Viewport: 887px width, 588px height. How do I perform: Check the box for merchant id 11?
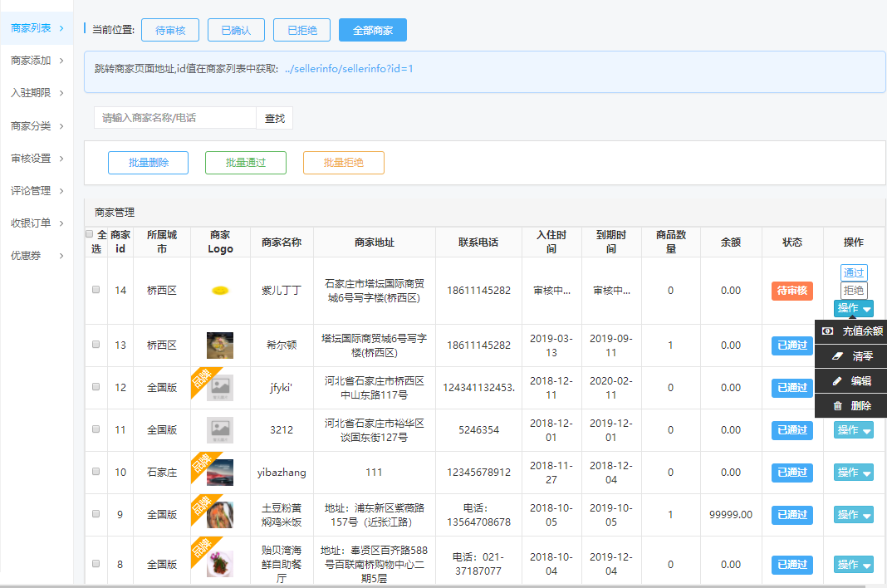point(96,429)
